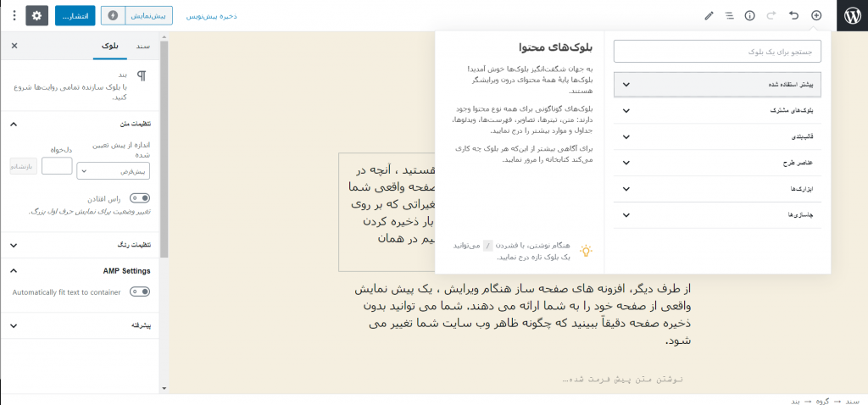Click the هنگام نوشتن slash tip text

[x=512, y=251]
